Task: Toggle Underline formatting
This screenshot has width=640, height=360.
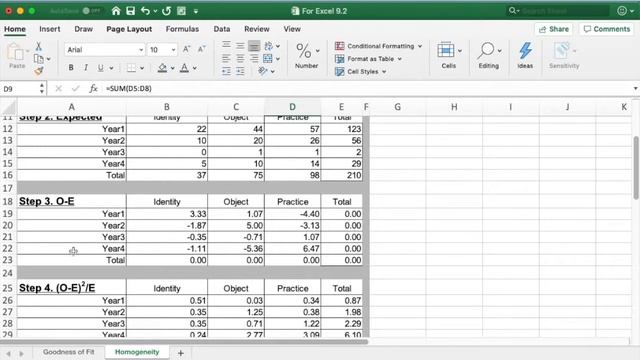Action: (100, 68)
